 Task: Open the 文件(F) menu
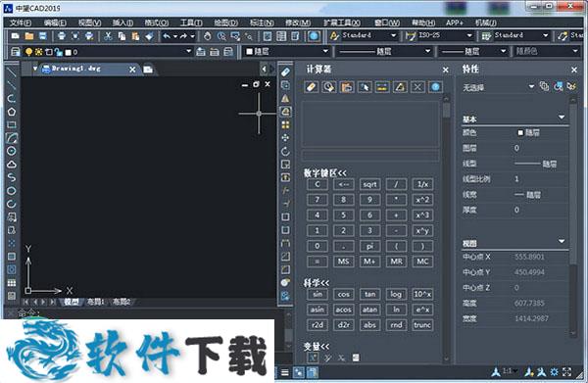coord(21,23)
